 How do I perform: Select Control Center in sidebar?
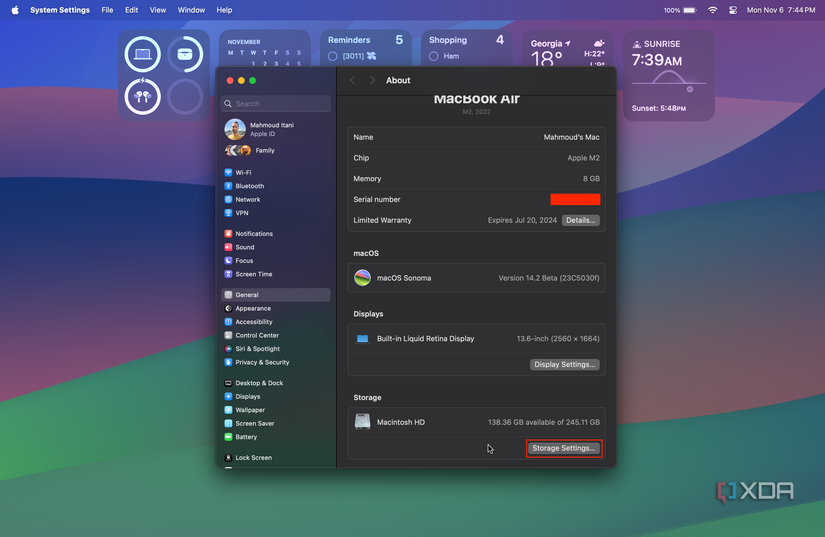[x=276, y=335]
